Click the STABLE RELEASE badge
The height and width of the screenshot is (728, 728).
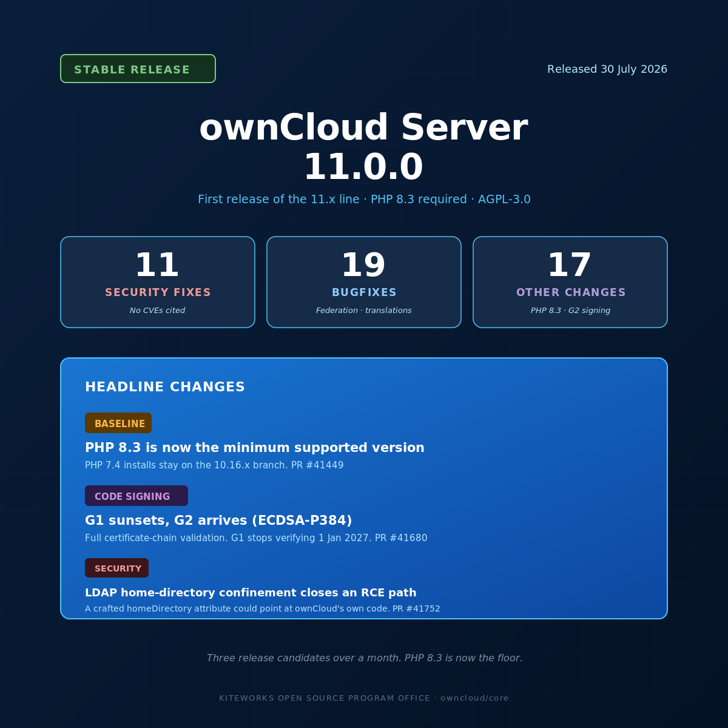(x=138, y=69)
